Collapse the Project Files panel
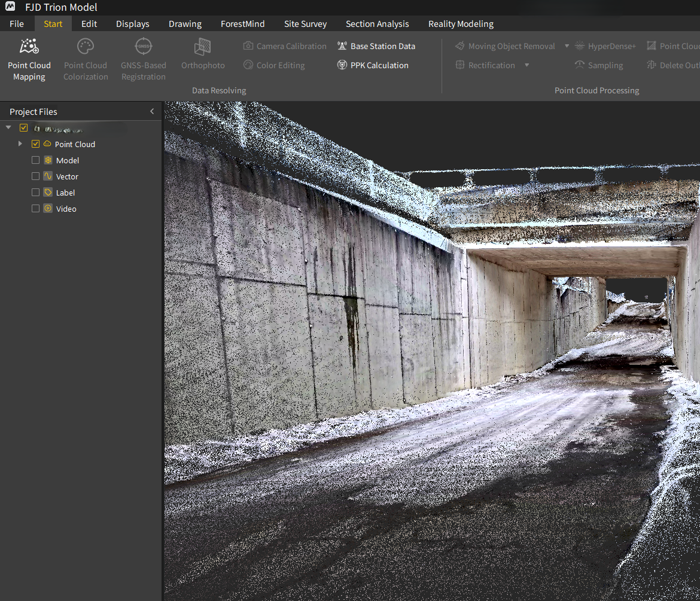The height and width of the screenshot is (601, 700). [152, 112]
